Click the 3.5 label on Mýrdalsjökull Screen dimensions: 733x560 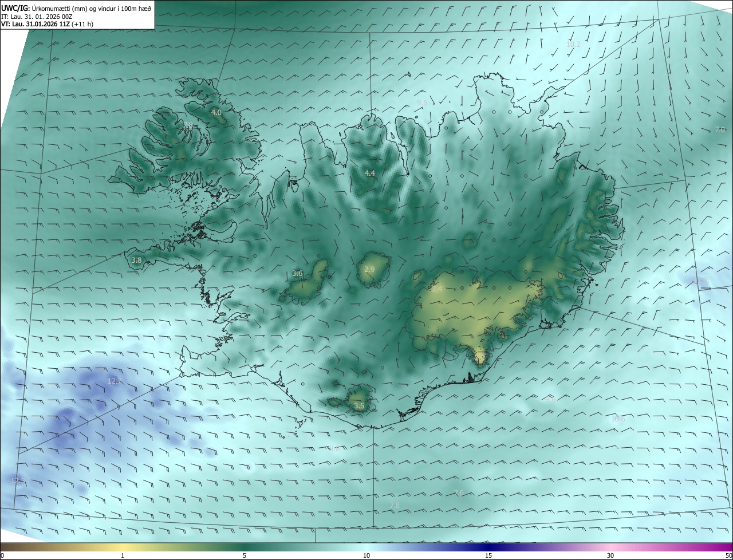tap(359, 405)
